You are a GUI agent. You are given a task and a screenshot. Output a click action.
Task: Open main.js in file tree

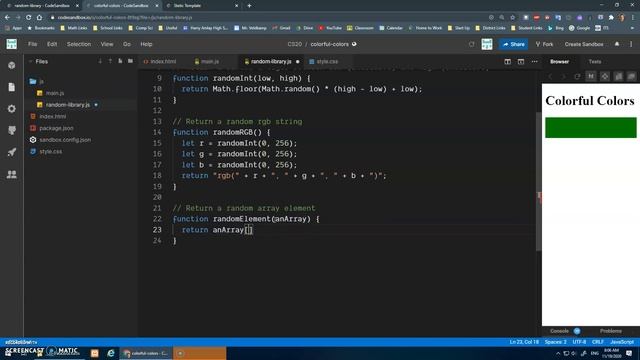pos(55,93)
